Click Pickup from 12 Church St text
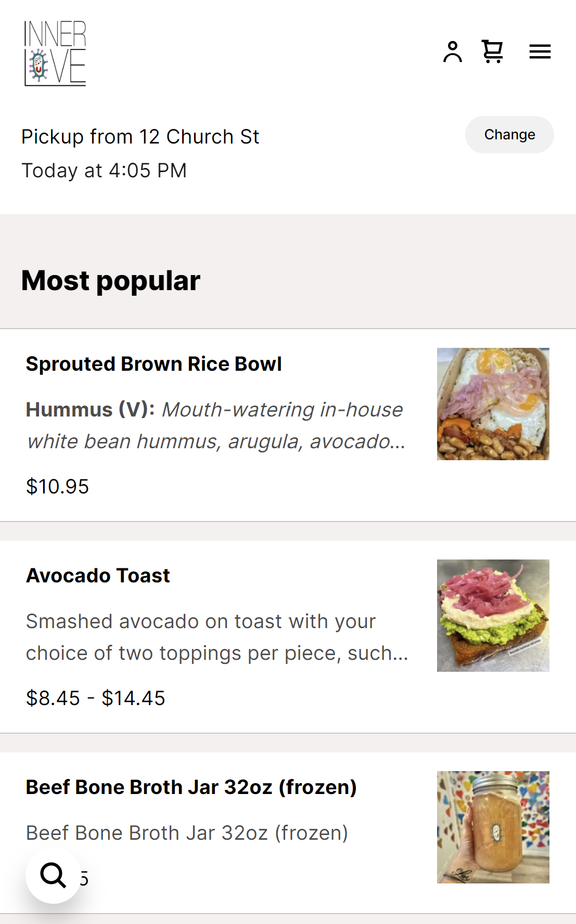The height and width of the screenshot is (924, 576). (x=140, y=137)
